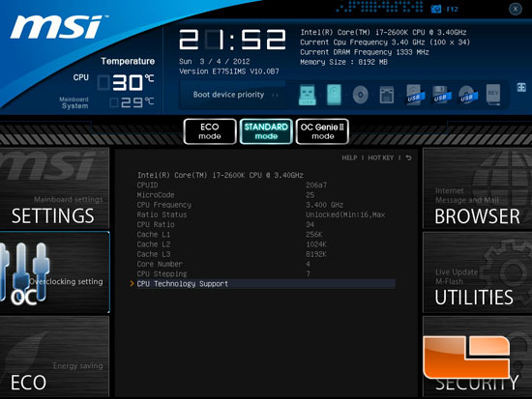Viewport: 532px width, 399px height.
Task: Select the USB CD/DVD boot device icon
Action: 468,95
